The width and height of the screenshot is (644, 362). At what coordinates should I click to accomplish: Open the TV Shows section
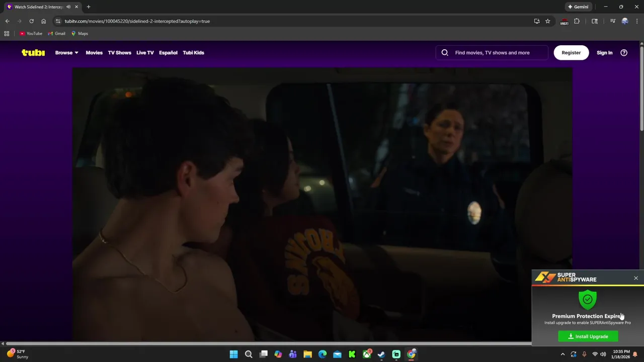pos(119,52)
